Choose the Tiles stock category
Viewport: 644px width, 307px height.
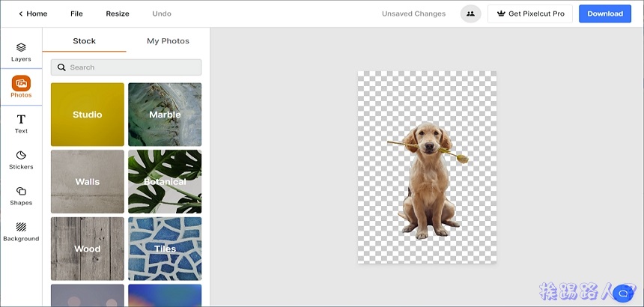(x=165, y=249)
